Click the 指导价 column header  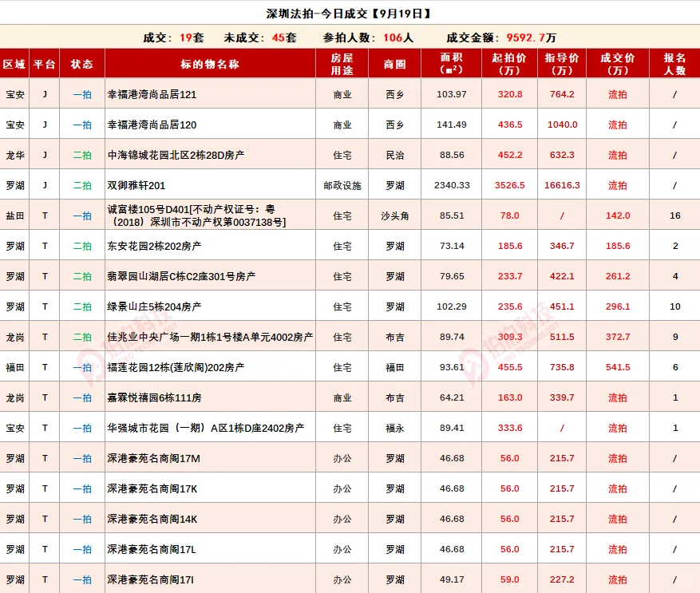[562, 64]
